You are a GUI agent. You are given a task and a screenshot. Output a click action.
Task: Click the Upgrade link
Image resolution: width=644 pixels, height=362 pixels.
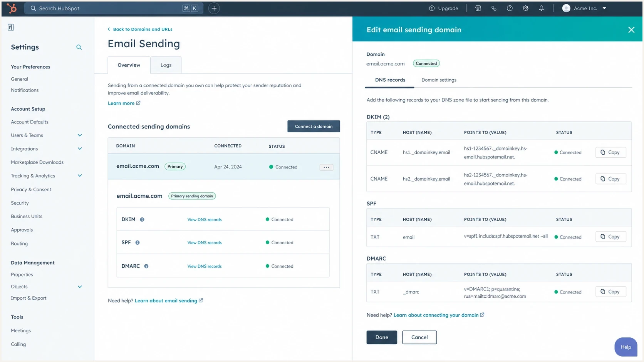point(444,8)
